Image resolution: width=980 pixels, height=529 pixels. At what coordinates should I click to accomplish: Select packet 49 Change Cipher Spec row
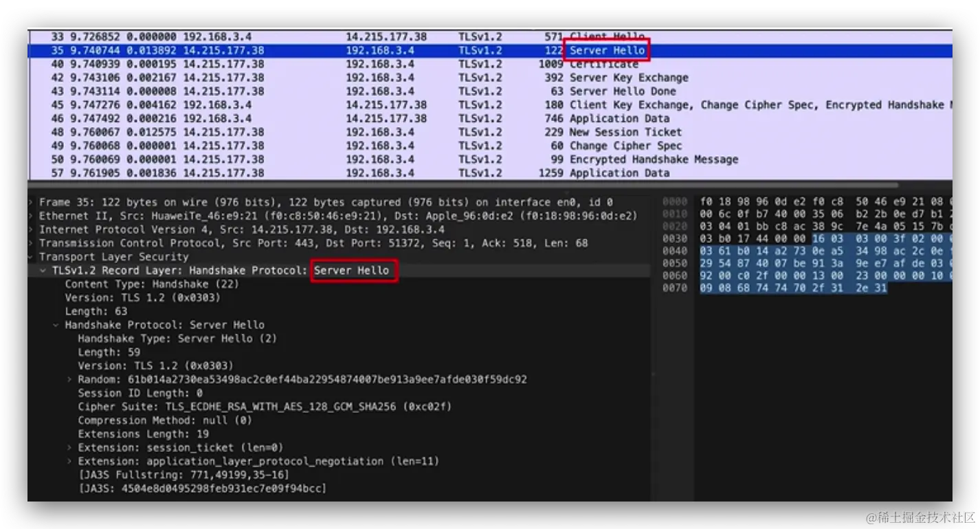[490, 146]
